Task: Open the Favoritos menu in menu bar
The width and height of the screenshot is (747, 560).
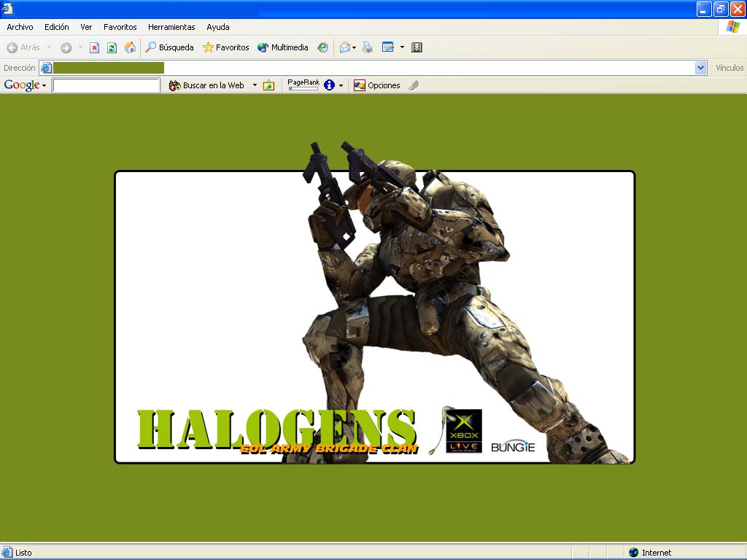Action: [x=120, y=27]
